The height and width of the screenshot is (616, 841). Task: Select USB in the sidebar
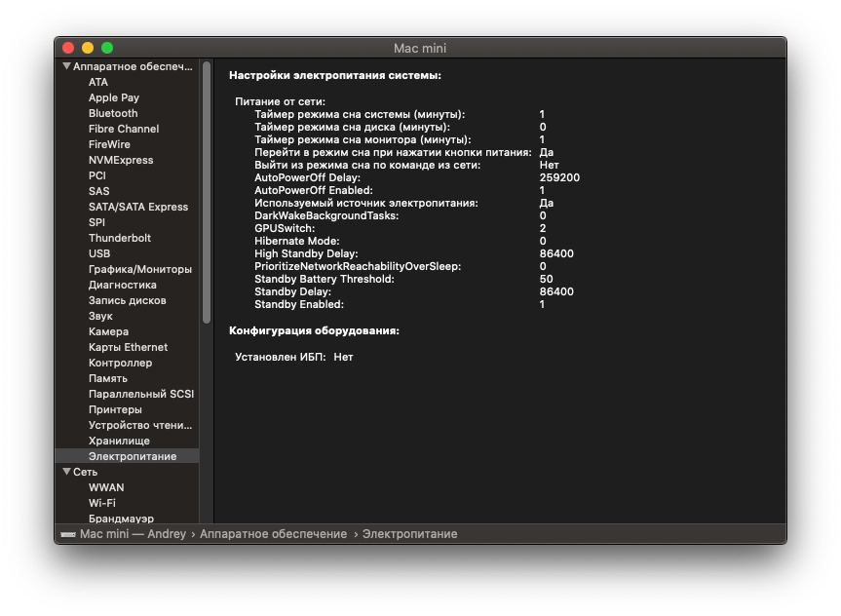99,253
